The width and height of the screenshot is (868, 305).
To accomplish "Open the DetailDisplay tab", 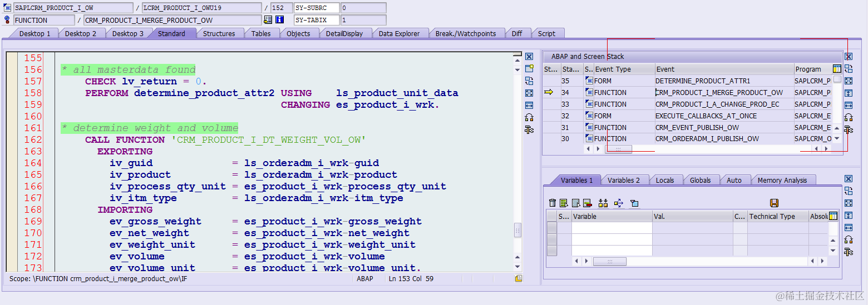I will (344, 33).
